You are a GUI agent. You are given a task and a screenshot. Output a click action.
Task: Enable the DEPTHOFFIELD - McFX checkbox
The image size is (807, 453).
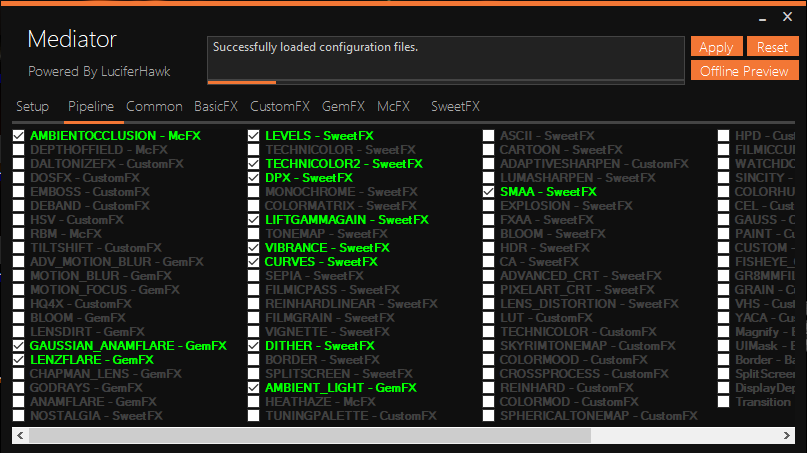[19, 149]
